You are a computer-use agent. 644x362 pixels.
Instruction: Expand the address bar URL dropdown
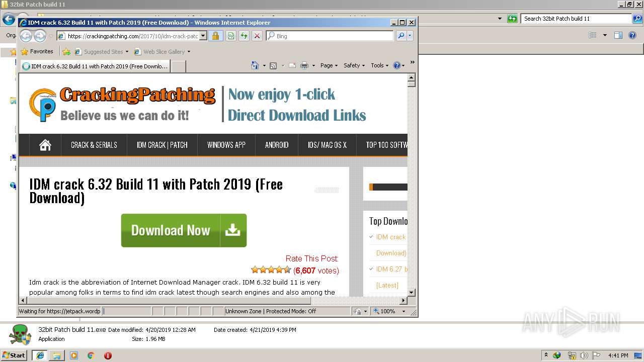(203, 36)
